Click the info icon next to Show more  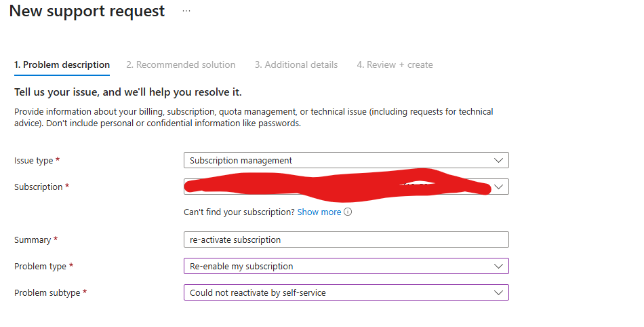(348, 212)
